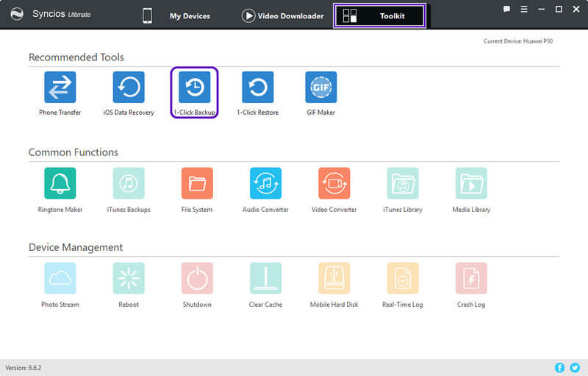Click the Reboot device icon
Image resolution: width=588 pixels, height=376 pixels.
click(x=129, y=278)
